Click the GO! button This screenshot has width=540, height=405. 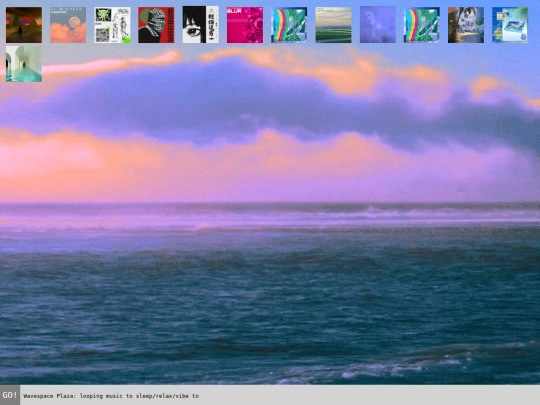10,395
